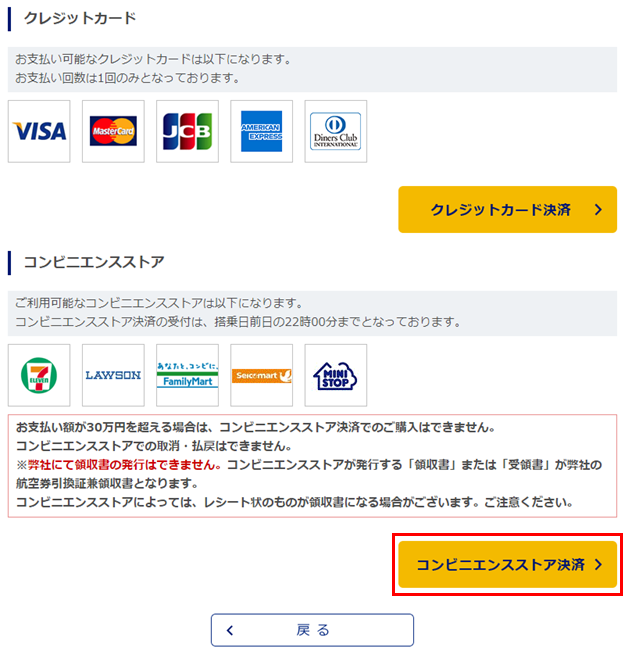639x659 pixels.
Task: Click the クレジットカード section heading
Action: tap(80, 18)
